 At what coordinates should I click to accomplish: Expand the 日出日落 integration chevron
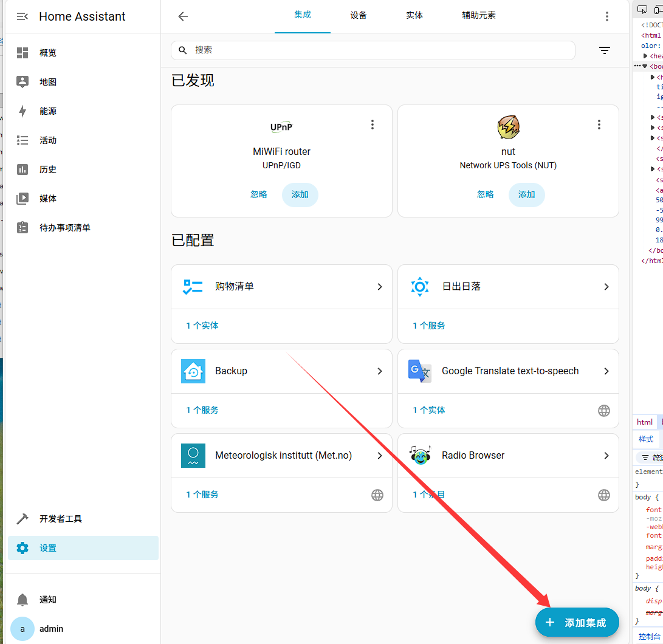coord(606,287)
